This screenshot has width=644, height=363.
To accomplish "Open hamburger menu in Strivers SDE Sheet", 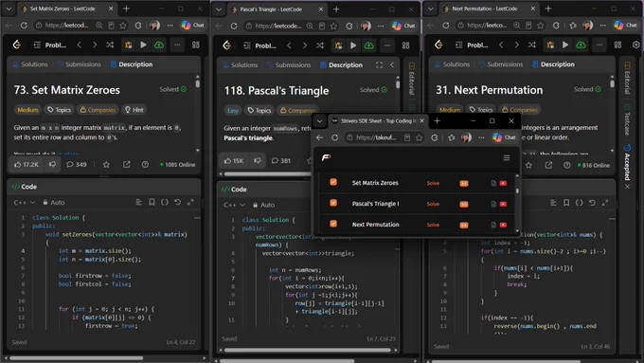I will point(507,158).
